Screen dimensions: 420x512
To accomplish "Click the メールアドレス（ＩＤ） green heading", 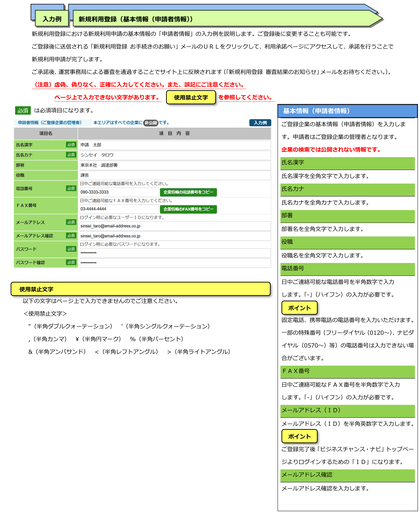I will tap(347, 411).
